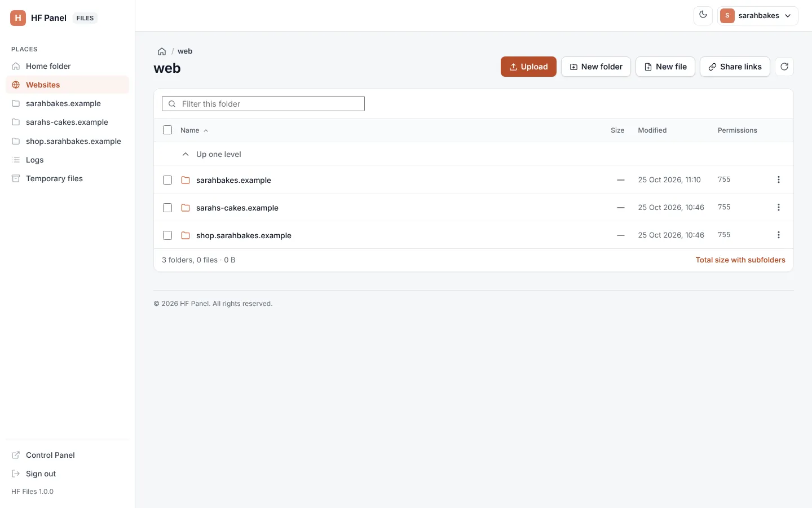The width and height of the screenshot is (812, 508).
Task: Open Share links
Action: 735,67
